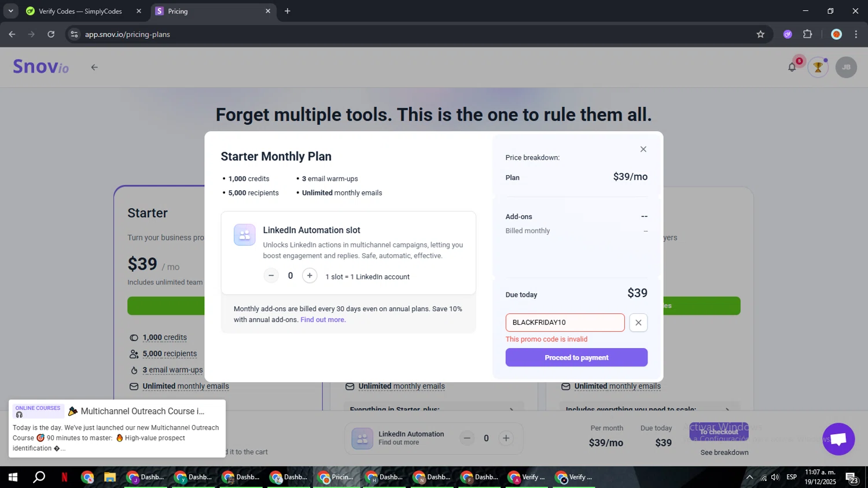Launch Netflix from taskbar
The image size is (868, 488).
pos(64,477)
